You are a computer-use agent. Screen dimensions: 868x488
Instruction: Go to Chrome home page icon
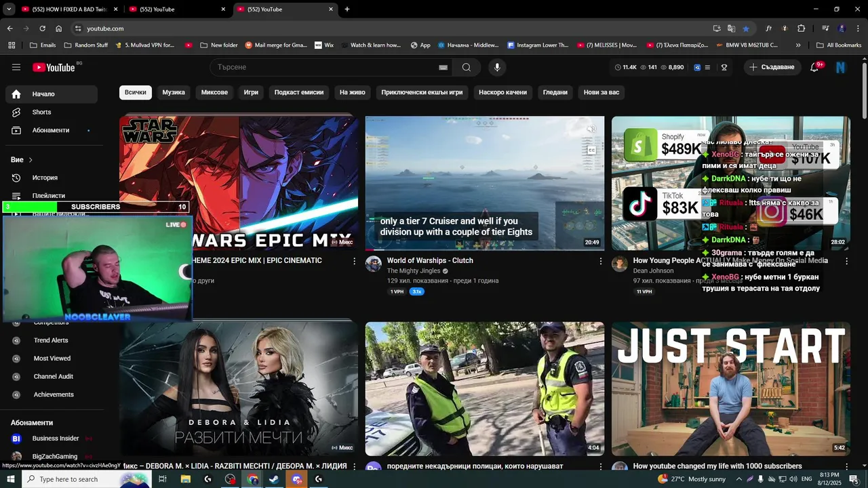point(58,28)
